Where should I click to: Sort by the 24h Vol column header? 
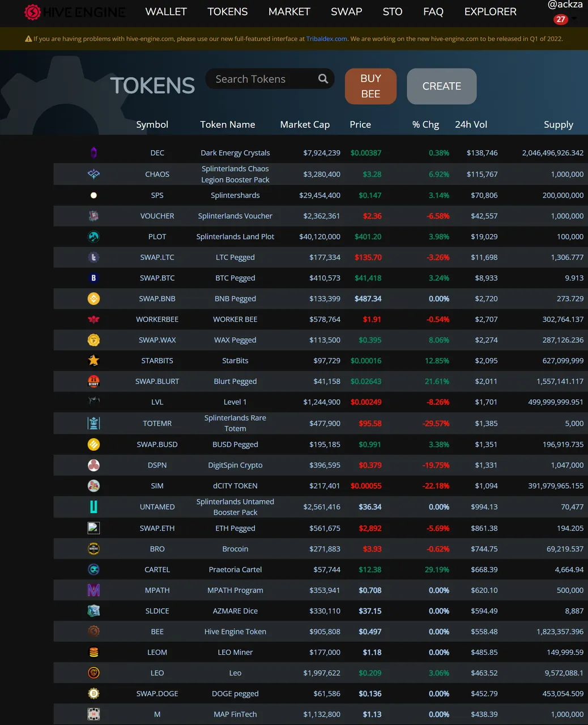tap(471, 125)
